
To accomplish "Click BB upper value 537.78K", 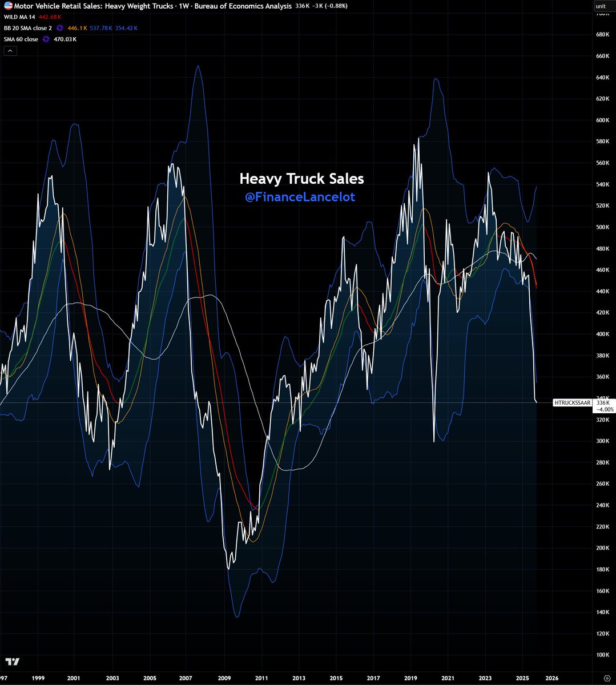I will click(100, 28).
